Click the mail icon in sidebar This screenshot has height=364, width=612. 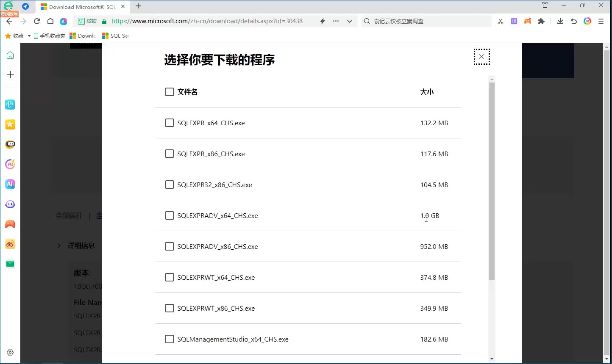pyautogui.click(x=10, y=263)
